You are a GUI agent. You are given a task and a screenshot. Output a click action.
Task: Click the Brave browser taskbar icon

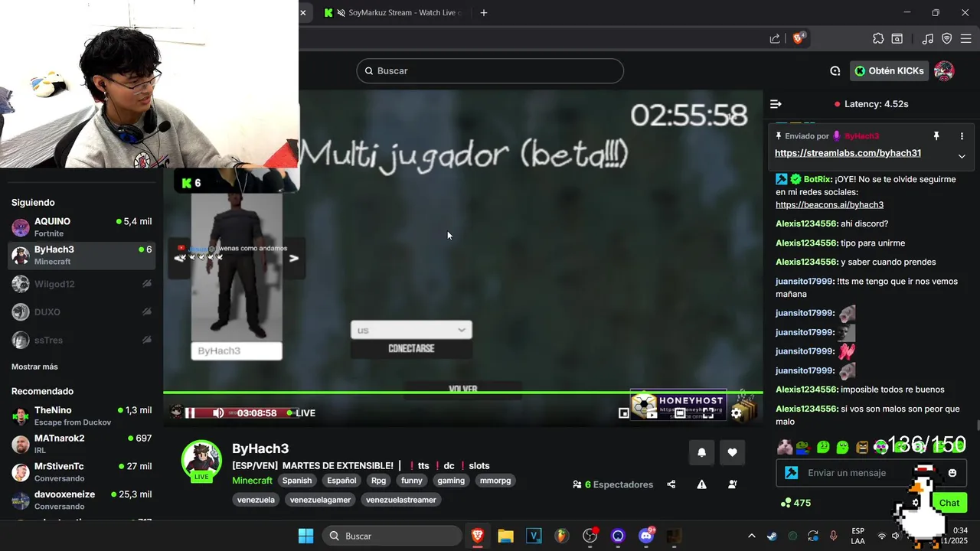click(x=477, y=536)
